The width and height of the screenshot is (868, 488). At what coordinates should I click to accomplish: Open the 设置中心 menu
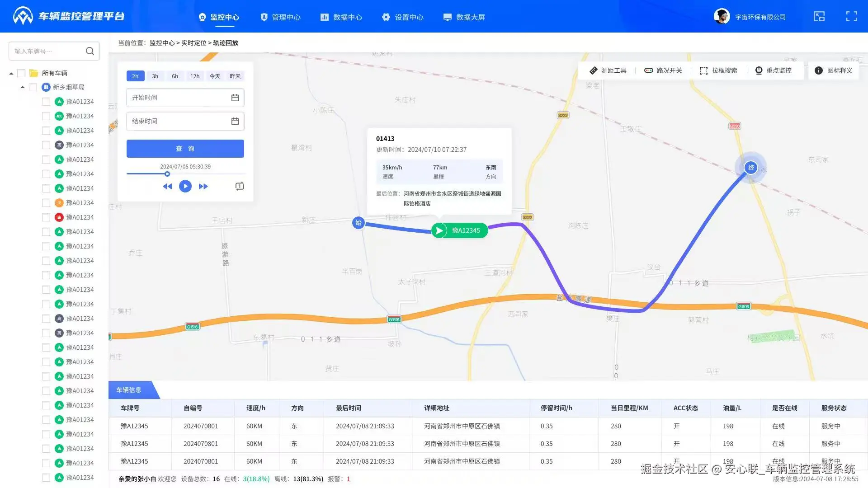403,17
